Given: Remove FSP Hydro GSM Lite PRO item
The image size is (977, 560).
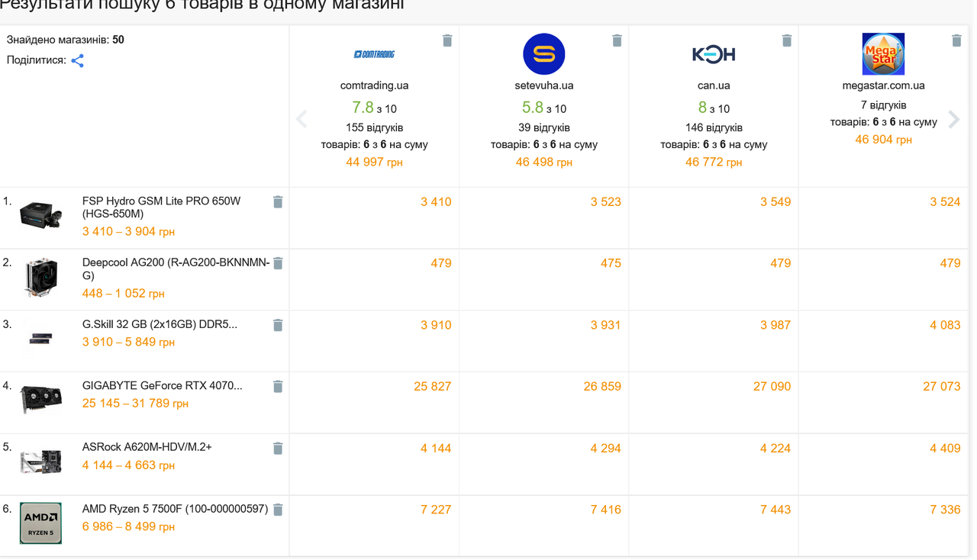Looking at the screenshot, I should (278, 202).
